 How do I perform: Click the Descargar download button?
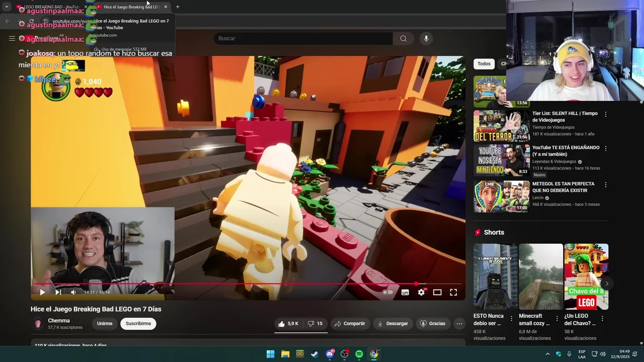click(x=392, y=324)
